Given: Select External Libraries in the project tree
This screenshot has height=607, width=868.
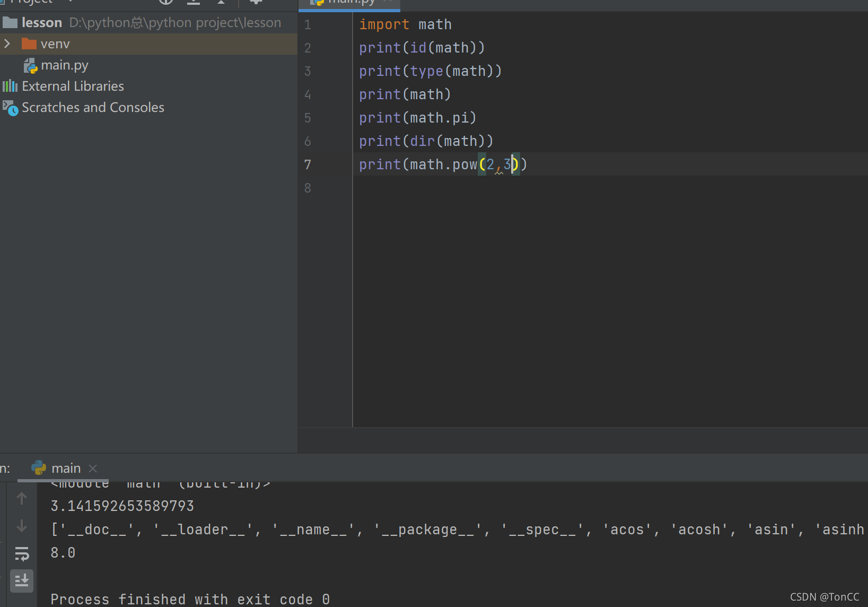Looking at the screenshot, I should coord(73,86).
